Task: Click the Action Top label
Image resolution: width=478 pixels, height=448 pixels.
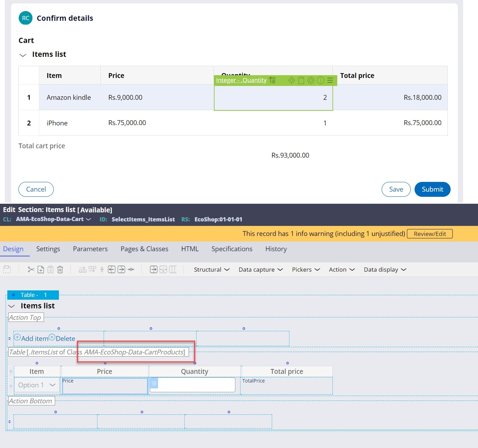Action: (x=26, y=317)
